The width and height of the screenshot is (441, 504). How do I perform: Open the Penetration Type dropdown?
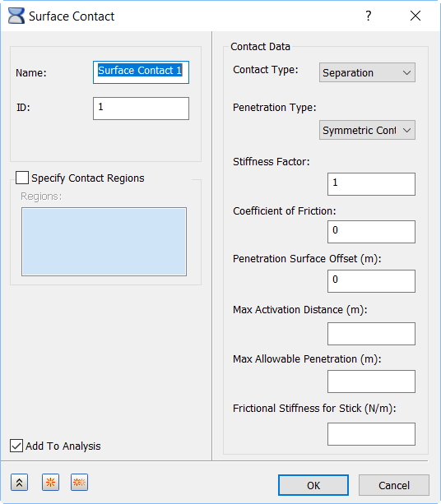click(367, 130)
